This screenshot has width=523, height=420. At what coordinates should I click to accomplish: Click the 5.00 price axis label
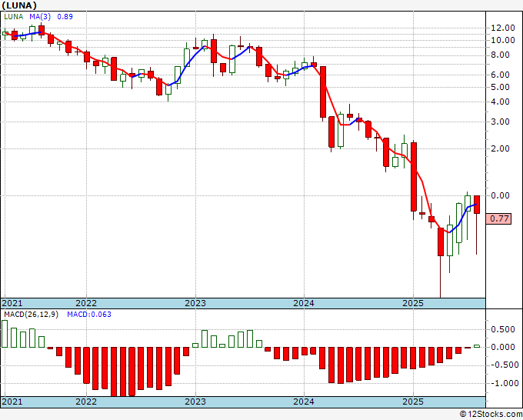click(500, 88)
